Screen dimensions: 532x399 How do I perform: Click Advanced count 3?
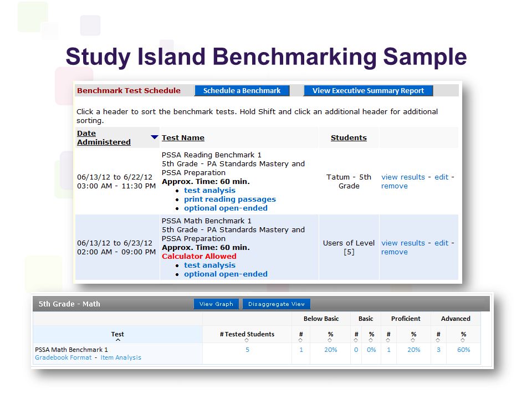click(438, 350)
